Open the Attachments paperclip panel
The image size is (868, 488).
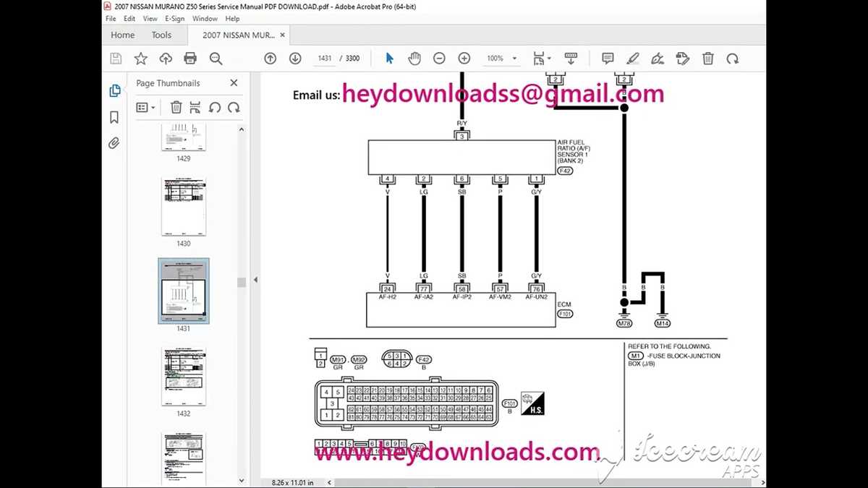[114, 144]
